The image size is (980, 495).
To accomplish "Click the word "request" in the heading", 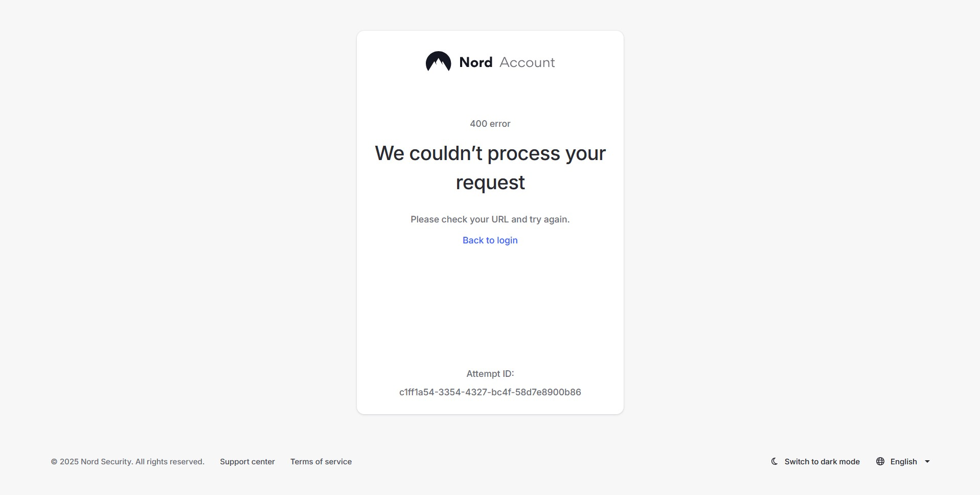I will click(x=490, y=183).
